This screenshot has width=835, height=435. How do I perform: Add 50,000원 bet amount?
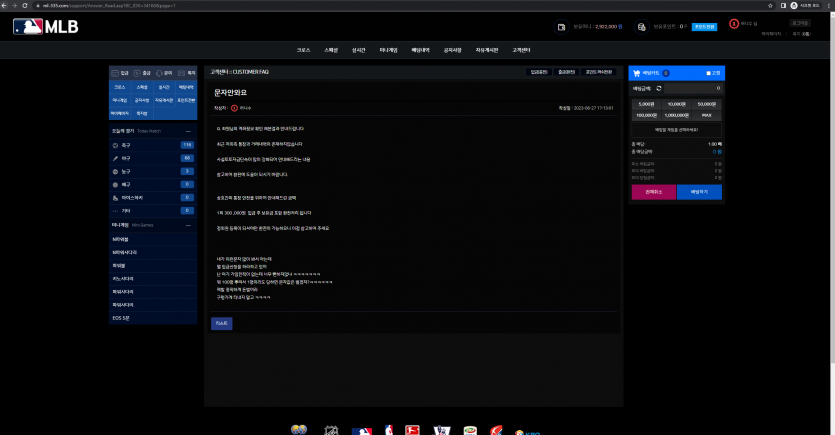[x=707, y=104]
